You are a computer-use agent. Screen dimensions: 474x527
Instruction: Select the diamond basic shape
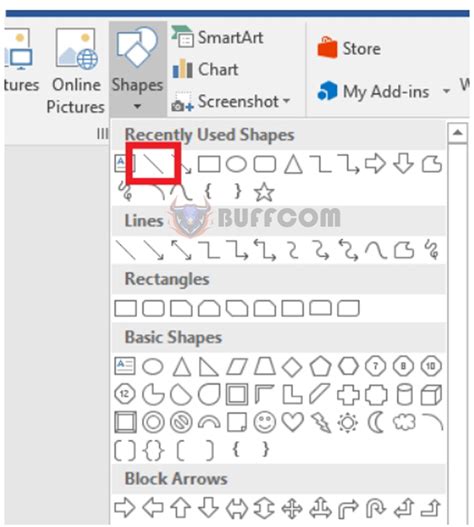tap(292, 366)
